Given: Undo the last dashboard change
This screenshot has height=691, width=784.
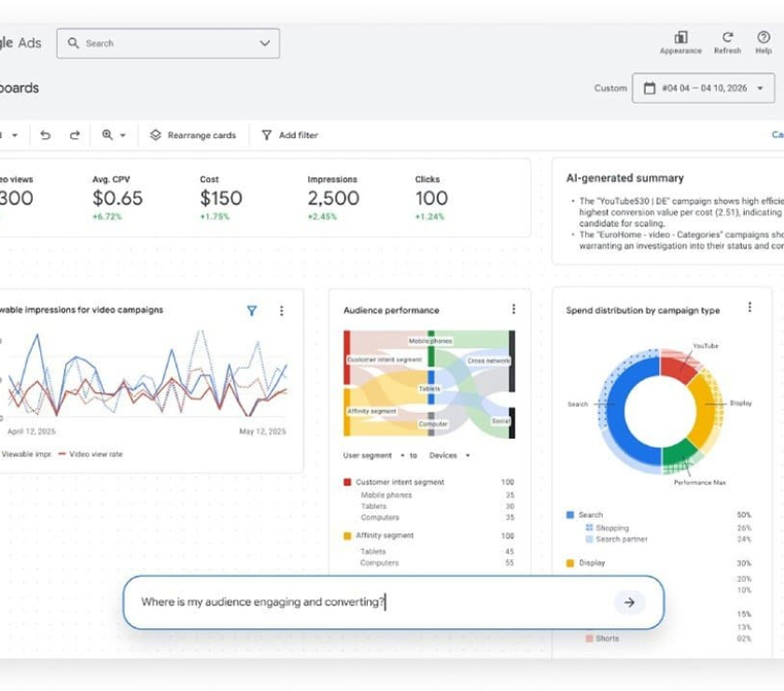Looking at the screenshot, I should [x=46, y=135].
